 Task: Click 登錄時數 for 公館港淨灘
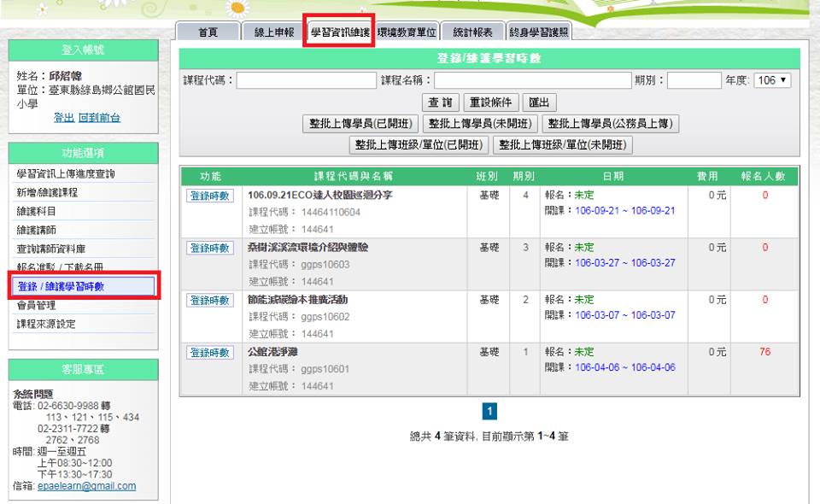pyautogui.click(x=210, y=353)
